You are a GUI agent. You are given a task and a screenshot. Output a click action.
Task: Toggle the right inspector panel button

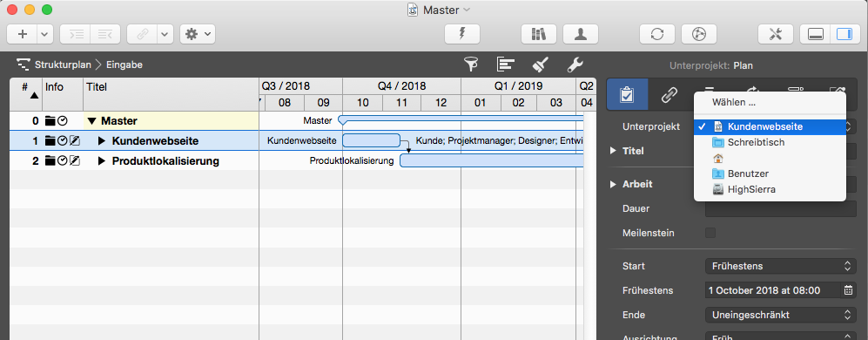(x=844, y=34)
